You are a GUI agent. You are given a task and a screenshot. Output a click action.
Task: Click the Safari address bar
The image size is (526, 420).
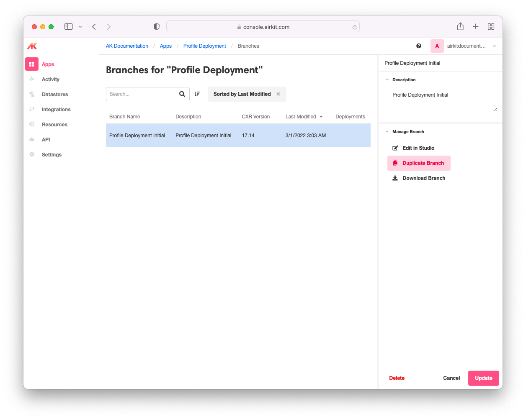tap(263, 27)
